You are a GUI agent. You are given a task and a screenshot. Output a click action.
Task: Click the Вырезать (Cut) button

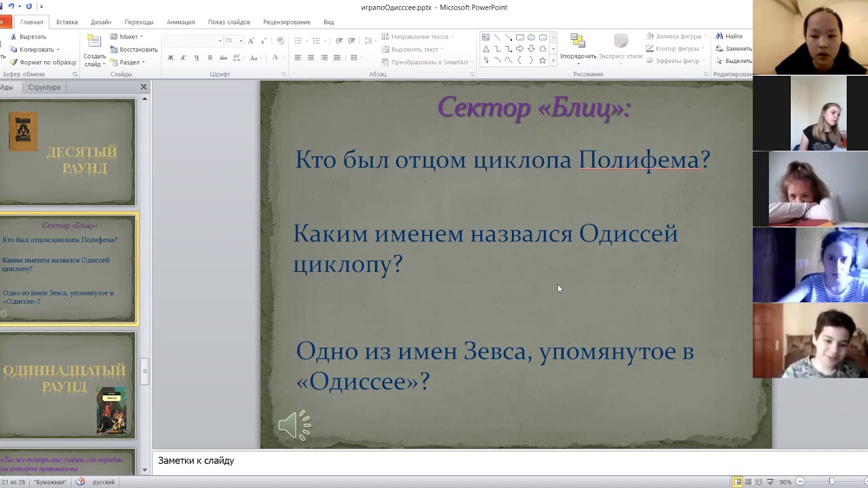click(28, 37)
